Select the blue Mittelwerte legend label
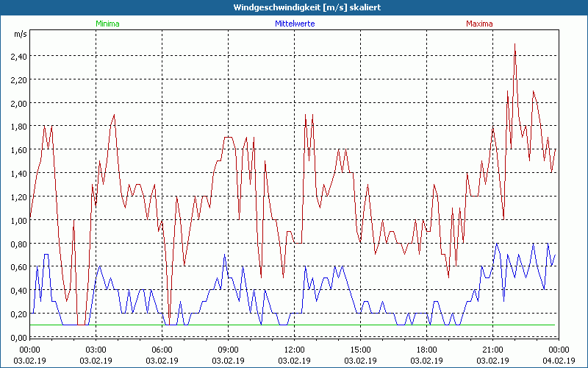This screenshot has height=368, width=588. coord(295,24)
